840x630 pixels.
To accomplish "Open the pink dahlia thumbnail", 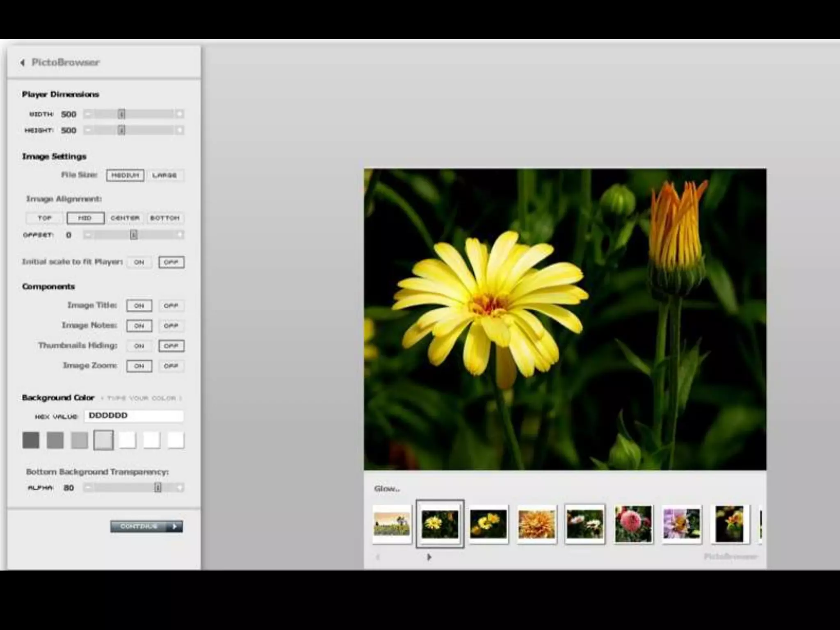I will coord(633,524).
